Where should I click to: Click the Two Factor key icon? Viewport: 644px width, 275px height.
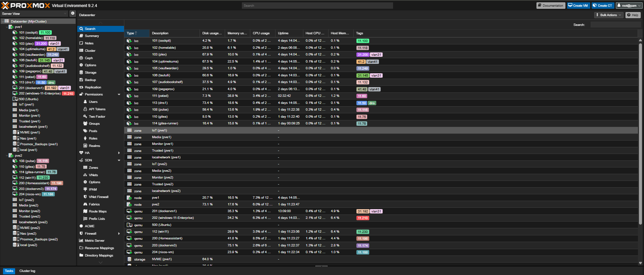tap(85, 117)
